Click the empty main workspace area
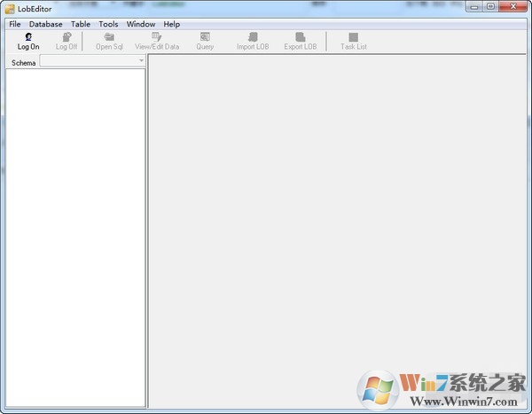Screen dimensions: 532x414 click(x=337, y=222)
